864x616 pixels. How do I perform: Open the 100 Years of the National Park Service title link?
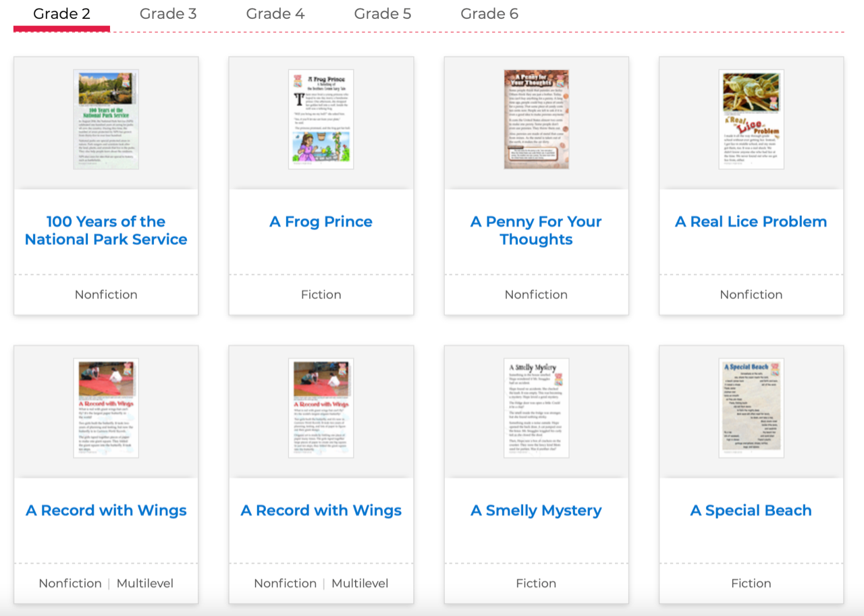pos(106,231)
